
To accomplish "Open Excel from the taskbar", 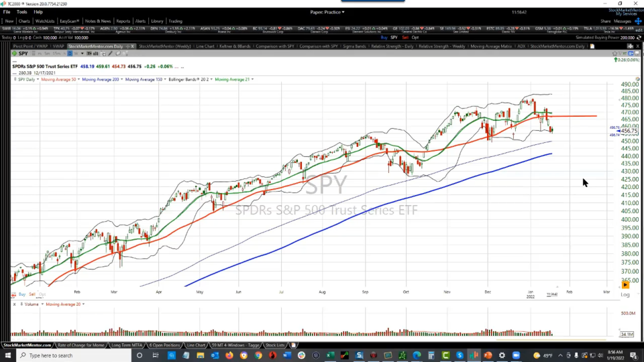I will (330, 355).
